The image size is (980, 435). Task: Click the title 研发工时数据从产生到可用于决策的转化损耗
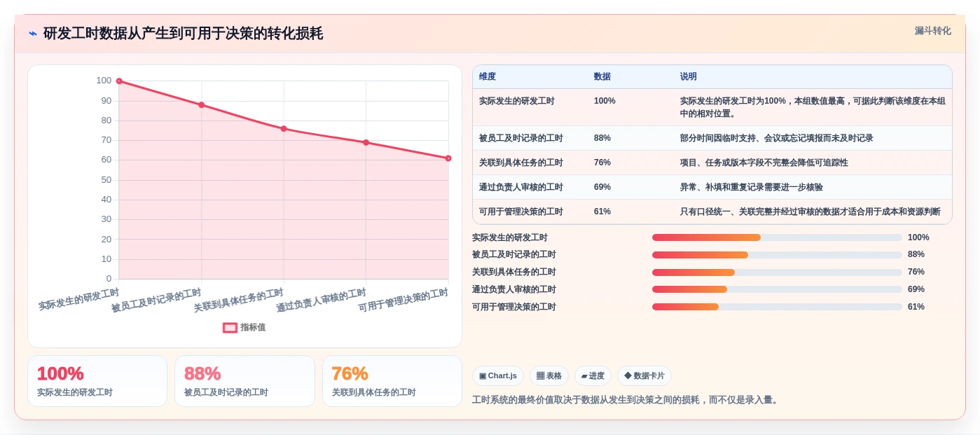[x=183, y=34]
